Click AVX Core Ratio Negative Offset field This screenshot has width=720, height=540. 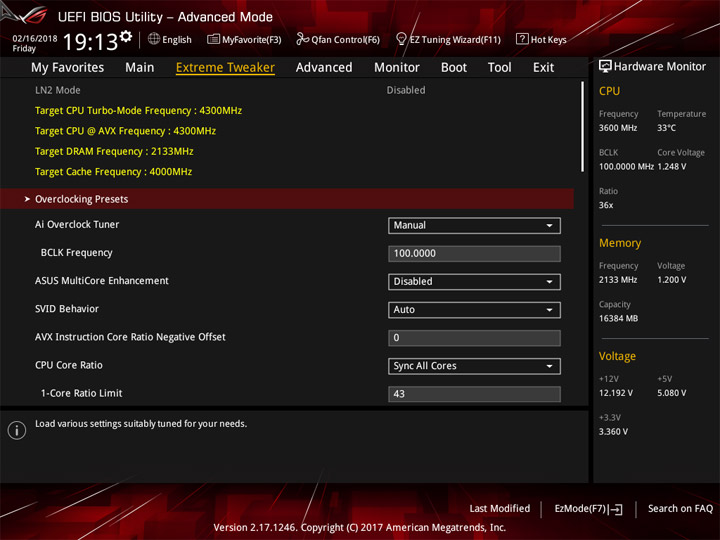point(474,338)
